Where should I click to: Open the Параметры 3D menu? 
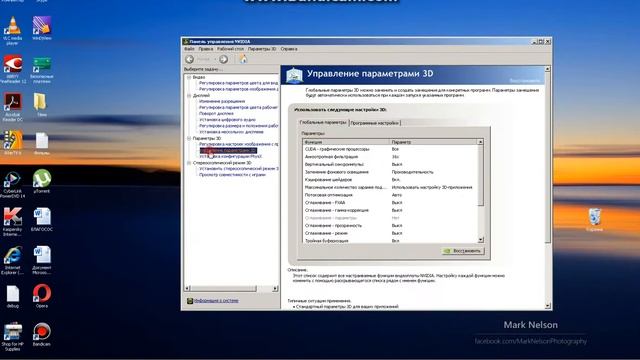point(262,49)
